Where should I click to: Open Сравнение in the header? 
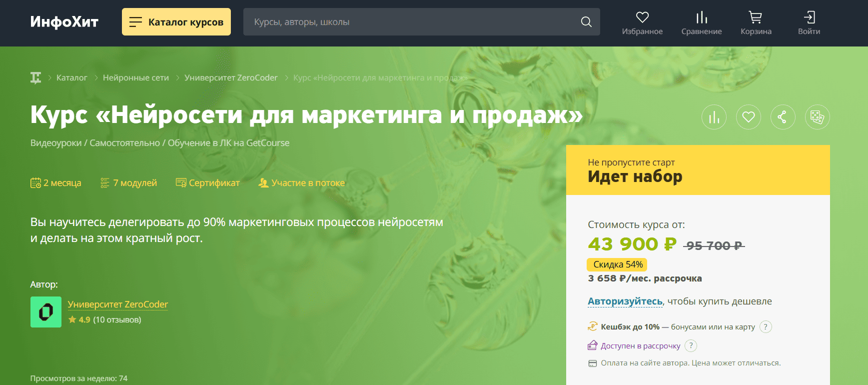[702, 23]
